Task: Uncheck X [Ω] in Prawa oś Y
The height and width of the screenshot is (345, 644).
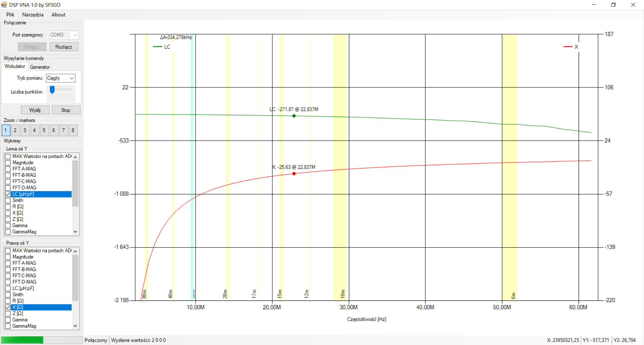Action: click(x=8, y=307)
